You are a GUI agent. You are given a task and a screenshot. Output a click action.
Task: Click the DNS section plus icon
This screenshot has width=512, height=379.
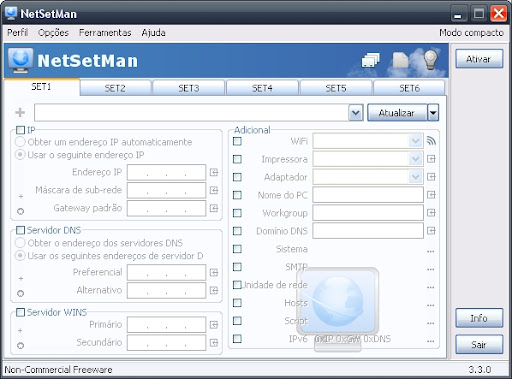click(21, 278)
